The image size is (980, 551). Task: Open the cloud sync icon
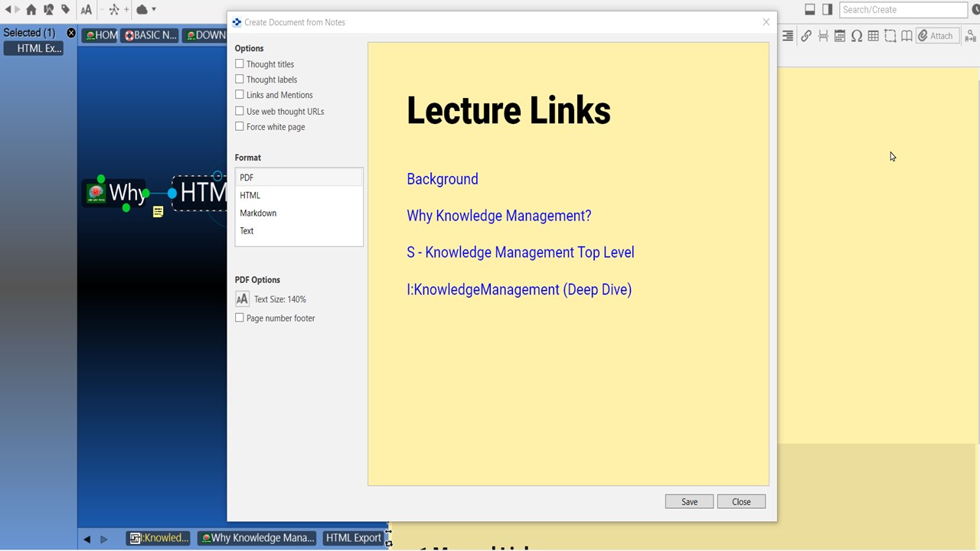142,10
